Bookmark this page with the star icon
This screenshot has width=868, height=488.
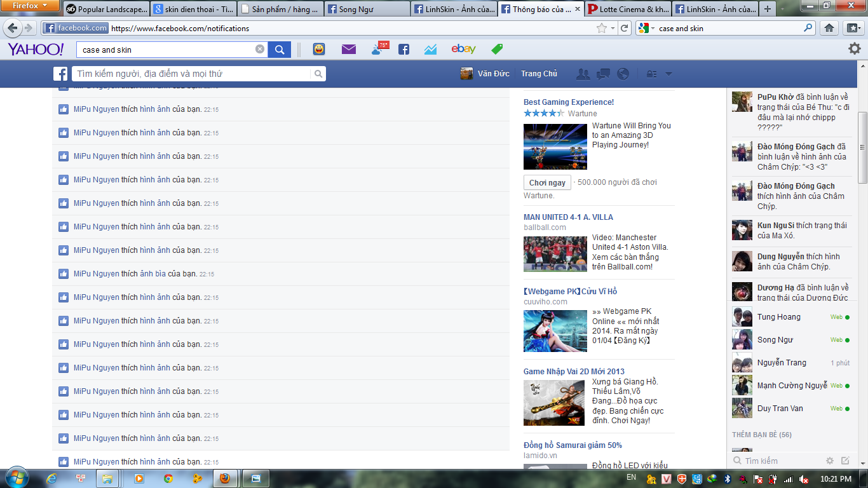[601, 28]
